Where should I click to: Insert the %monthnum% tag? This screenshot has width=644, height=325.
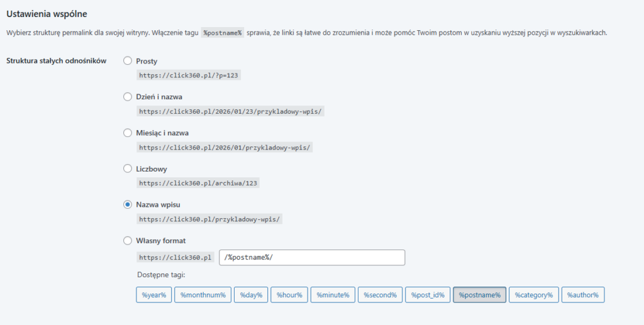point(203,295)
